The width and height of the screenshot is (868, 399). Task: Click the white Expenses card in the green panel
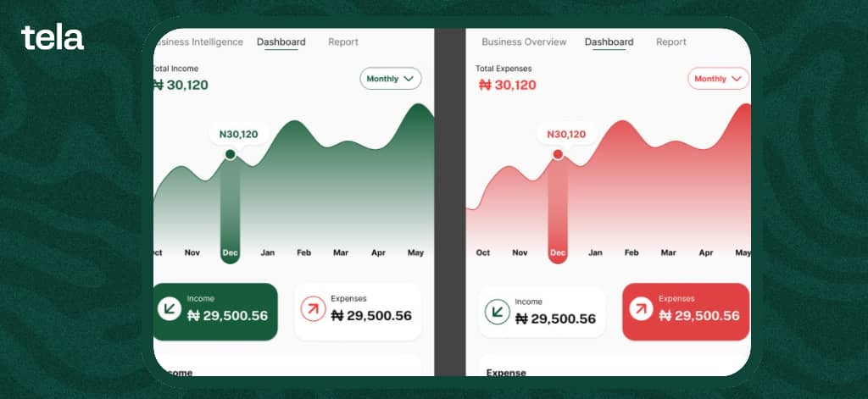point(358,311)
